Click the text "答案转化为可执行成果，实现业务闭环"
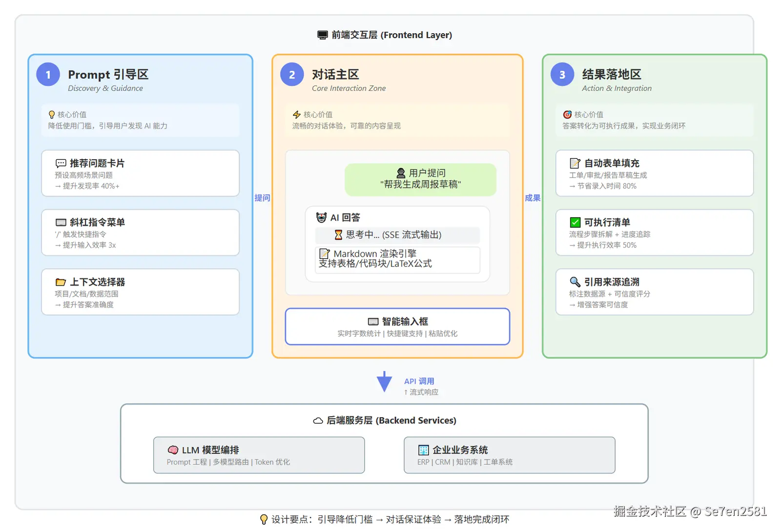 pos(624,126)
